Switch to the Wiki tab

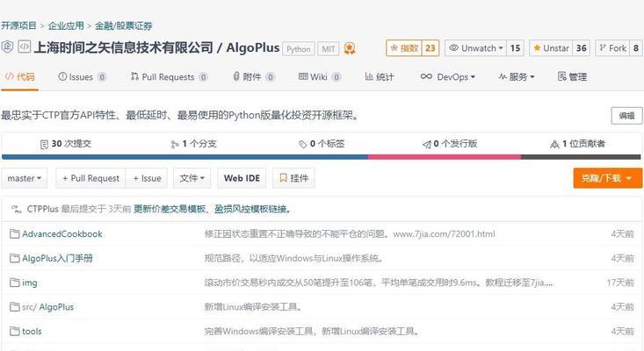[320, 76]
